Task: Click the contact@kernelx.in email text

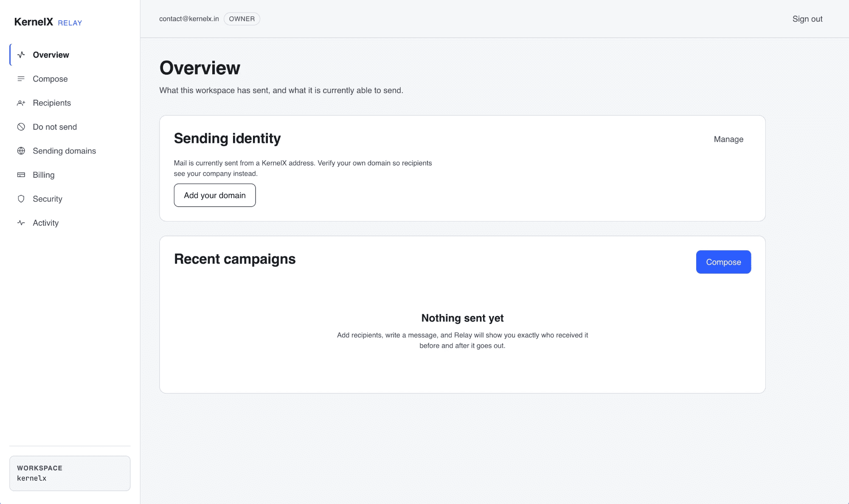Action: 189,19
